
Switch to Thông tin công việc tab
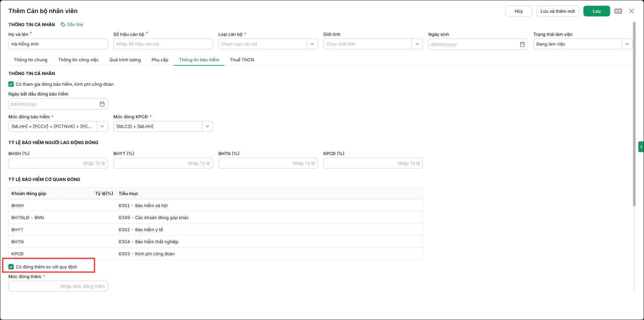78,60
